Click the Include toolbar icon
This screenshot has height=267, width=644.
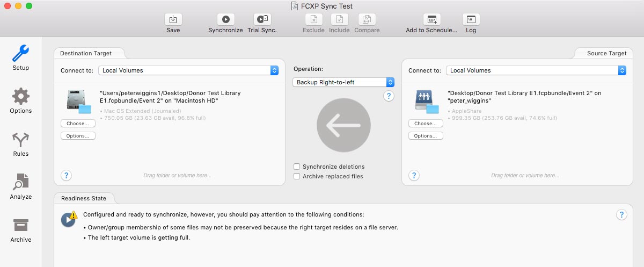tap(339, 19)
